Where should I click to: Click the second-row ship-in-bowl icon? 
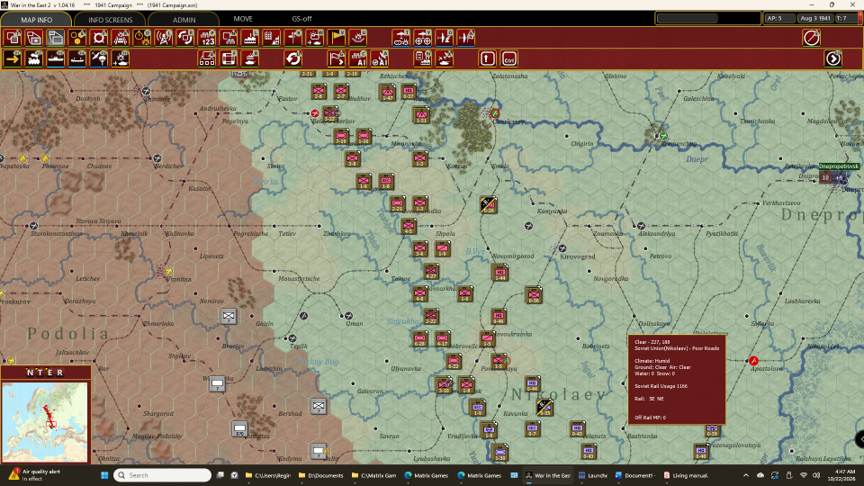point(250,58)
